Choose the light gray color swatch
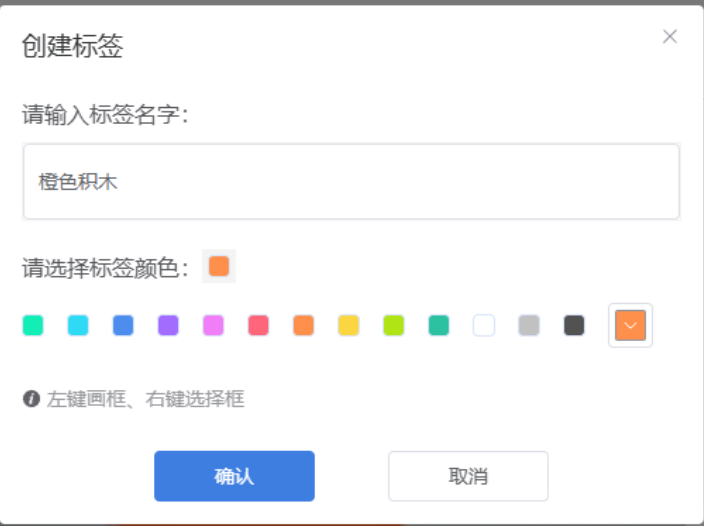Viewport: 704px width, 526px height. click(529, 325)
